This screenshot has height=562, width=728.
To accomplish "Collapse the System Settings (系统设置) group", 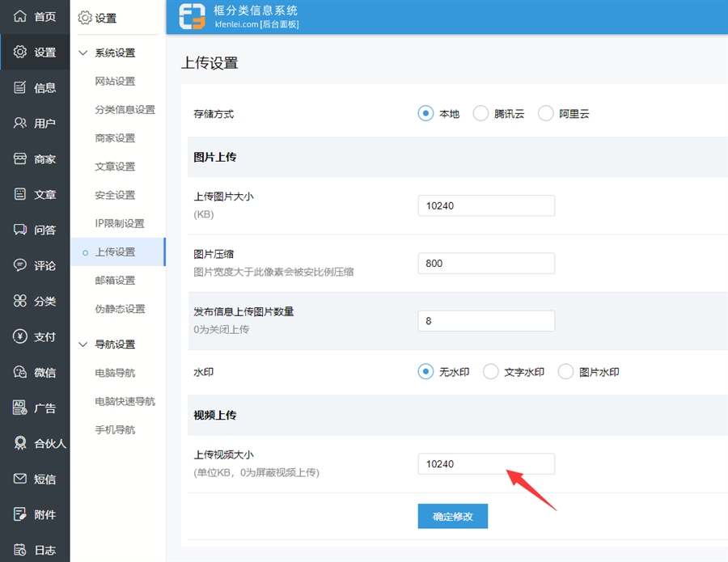I will [83, 53].
